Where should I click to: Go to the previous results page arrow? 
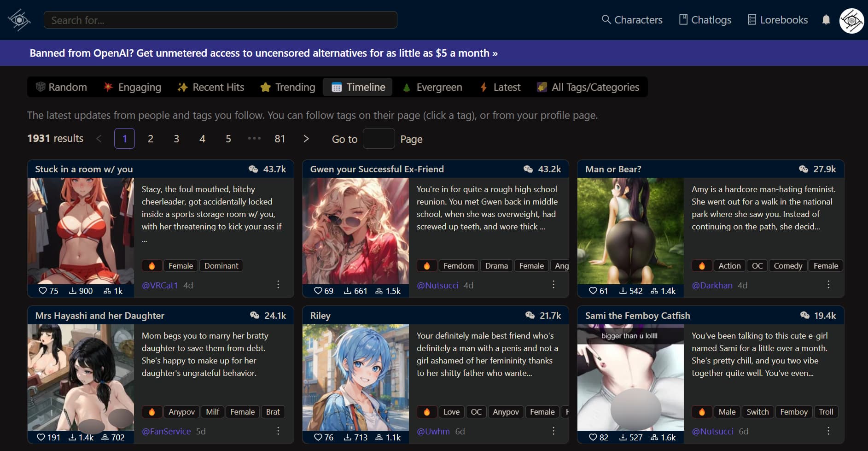tap(99, 139)
